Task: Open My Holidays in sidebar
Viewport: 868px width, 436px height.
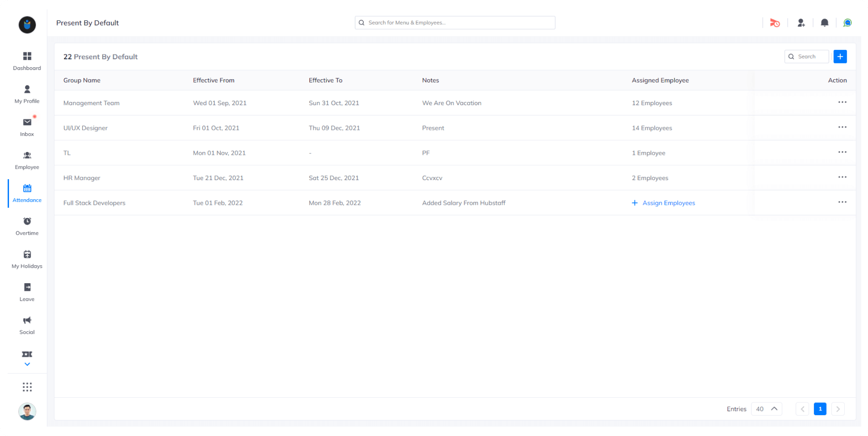Action: pyautogui.click(x=27, y=259)
